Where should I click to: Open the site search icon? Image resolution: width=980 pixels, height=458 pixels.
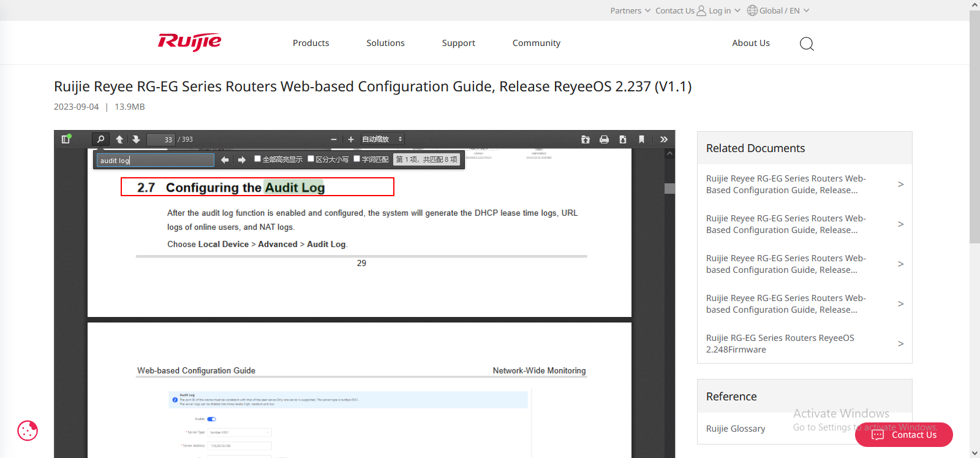(x=807, y=44)
